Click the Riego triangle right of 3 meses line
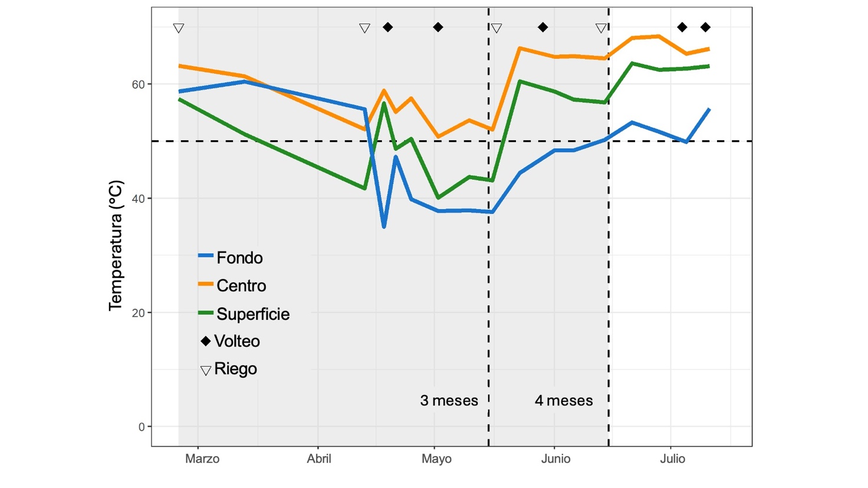This screenshot has height=488, width=868. tap(497, 28)
